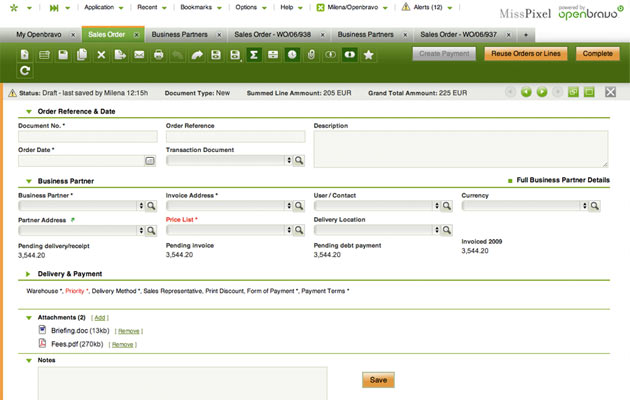Expand the Delivery & Payment section
This screenshot has width=630, height=400.
tap(28, 274)
